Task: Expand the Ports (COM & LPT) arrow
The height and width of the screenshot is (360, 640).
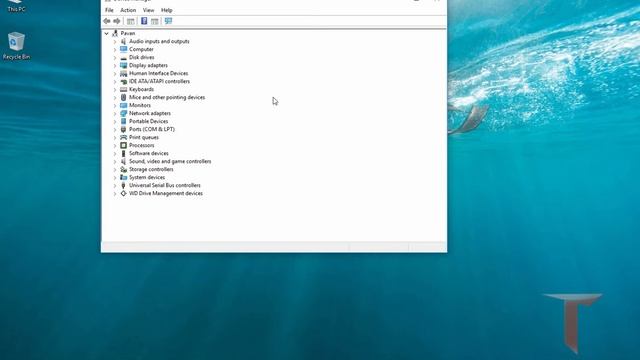Action: (115, 130)
